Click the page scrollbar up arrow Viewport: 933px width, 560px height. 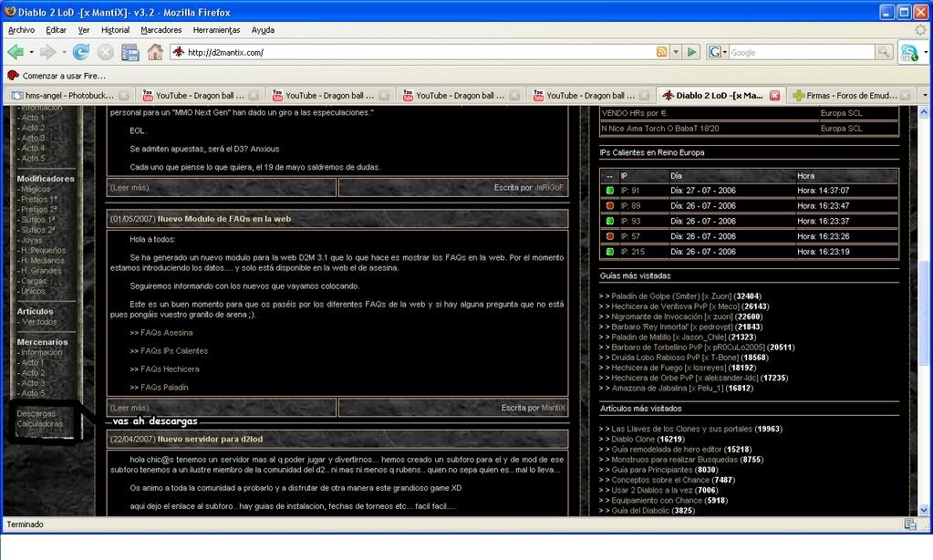point(924,112)
